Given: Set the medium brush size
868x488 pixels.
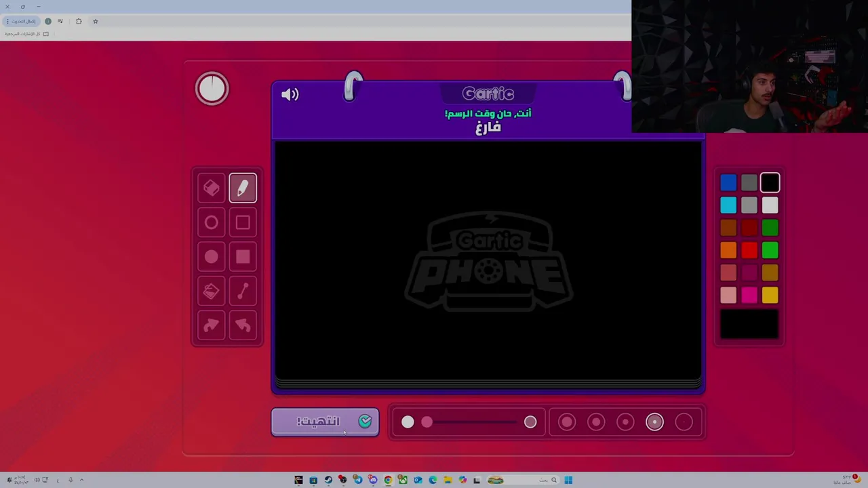Looking at the screenshot, I should (x=625, y=422).
